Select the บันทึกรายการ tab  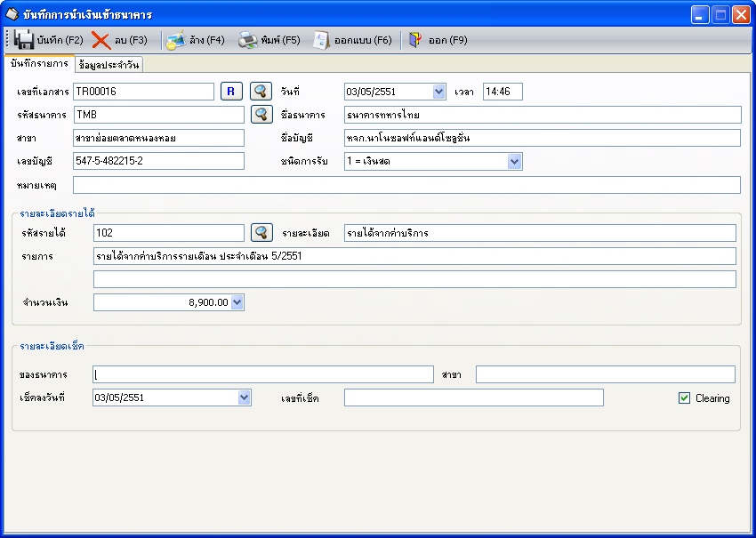pos(39,64)
